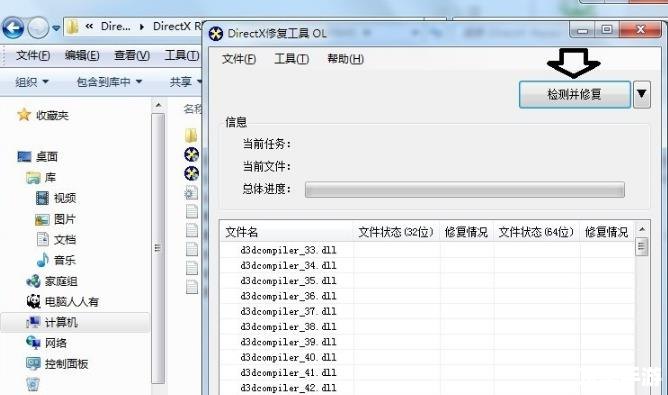Click the 总体进度 progress bar

pos(465,189)
